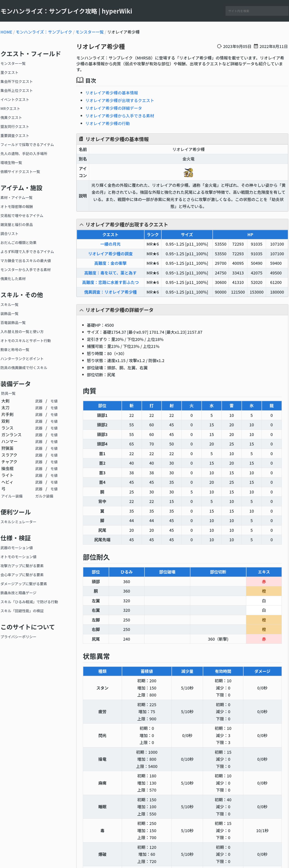Jump to 入手できる素材 in table of contents
289x868 pixels.
[x=120, y=116]
